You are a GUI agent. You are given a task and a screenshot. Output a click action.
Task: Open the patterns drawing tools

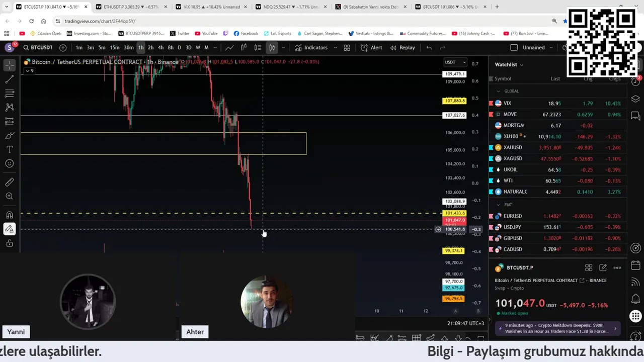[10, 107]
